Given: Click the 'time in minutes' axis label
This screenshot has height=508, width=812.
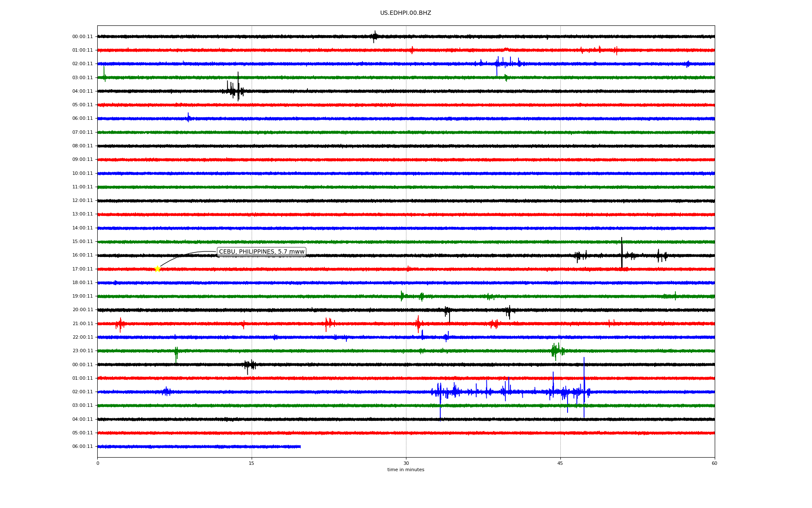Looking at the screenshot, I should point(406,470).
